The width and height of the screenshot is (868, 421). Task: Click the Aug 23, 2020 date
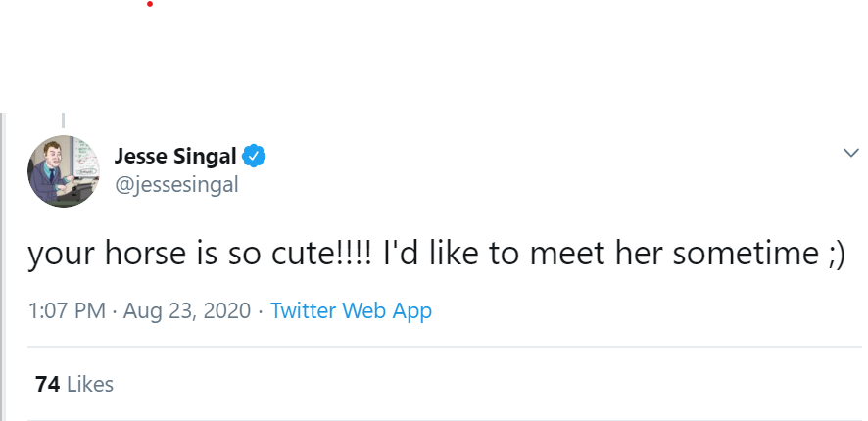185,311
